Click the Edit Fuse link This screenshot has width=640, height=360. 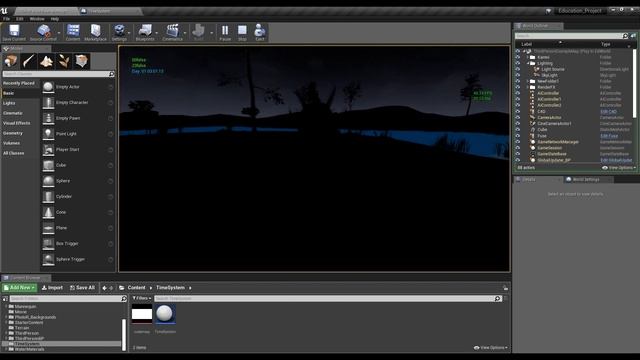click(609, 136)
